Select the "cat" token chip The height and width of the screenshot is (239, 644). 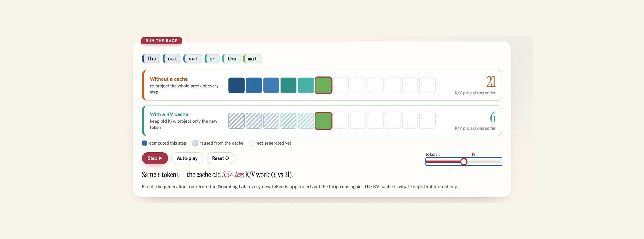[x=172, y=59]
